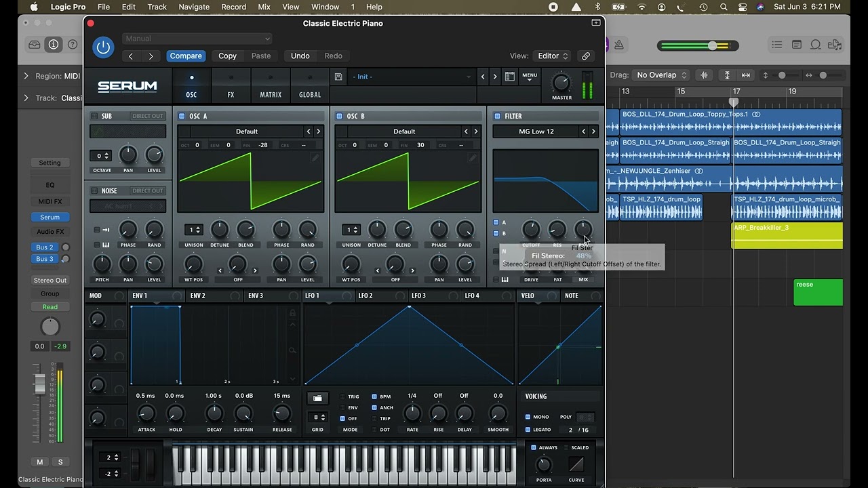
Task: Open the Serum MENU dropdown
Action: pyautogui.click(x=530, y=77)
